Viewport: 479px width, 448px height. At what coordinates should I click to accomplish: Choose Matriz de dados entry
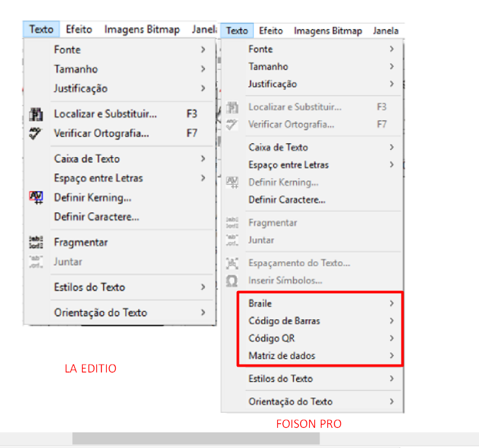click(x=312, y=356)
